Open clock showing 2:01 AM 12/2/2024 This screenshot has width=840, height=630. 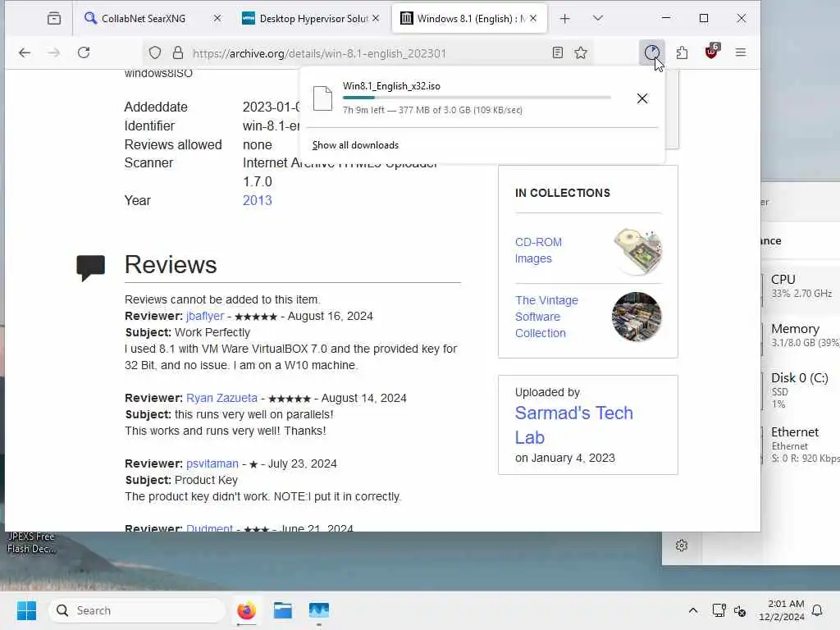(781, 610)
